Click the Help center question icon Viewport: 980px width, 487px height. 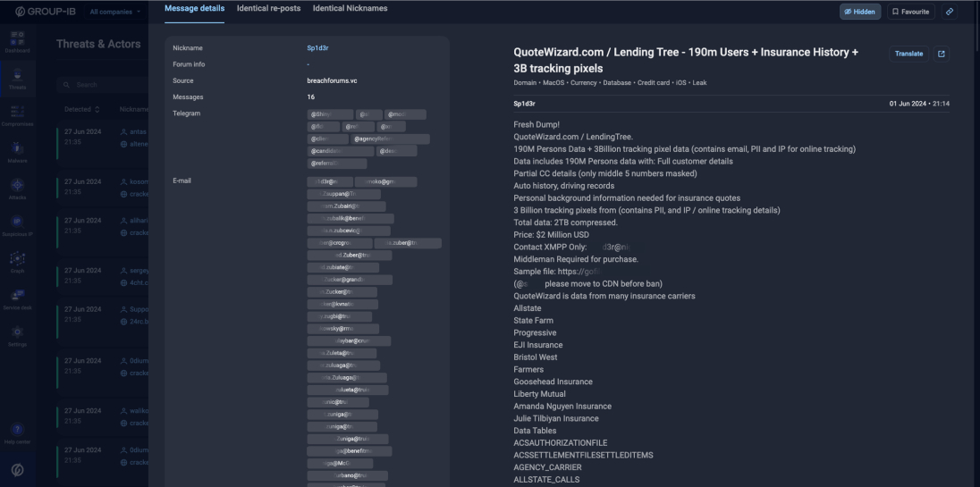coord(18,433)
